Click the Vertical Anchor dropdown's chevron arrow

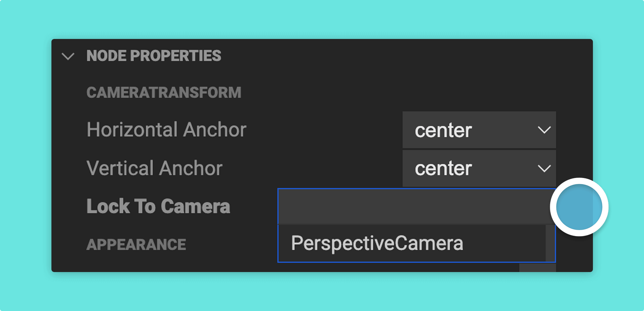(544, 168)
